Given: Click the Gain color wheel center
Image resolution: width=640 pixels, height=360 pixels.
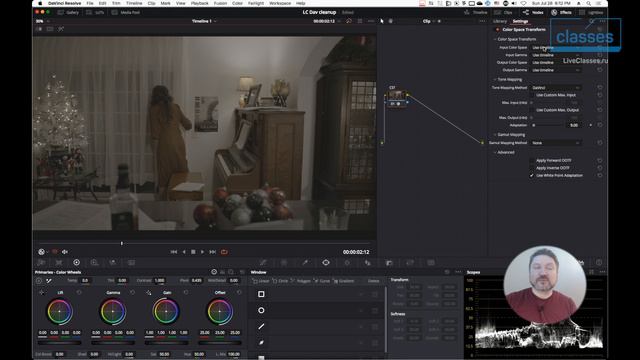Looking at the screenshot, I should 166,311.
